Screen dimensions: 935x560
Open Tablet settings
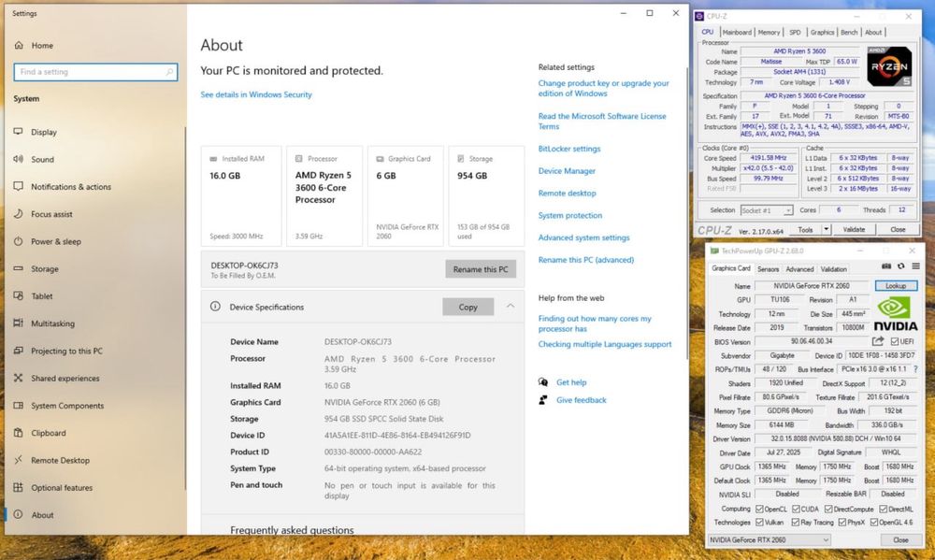click(x=42, y=296)
